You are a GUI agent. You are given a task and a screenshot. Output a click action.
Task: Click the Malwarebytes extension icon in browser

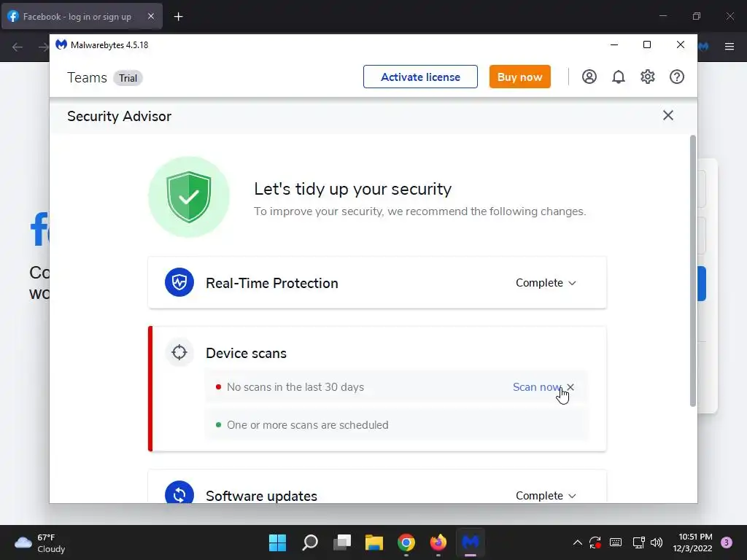point(704,47)
